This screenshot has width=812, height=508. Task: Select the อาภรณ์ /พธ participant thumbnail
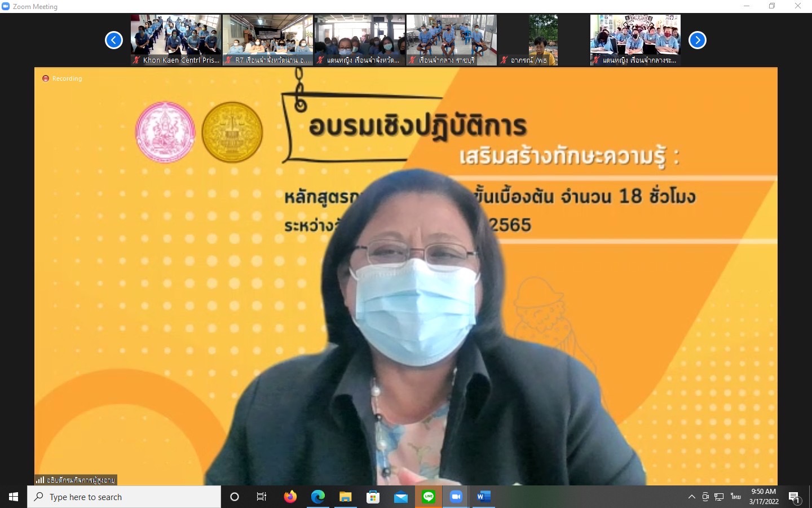[x=544, y=40]
